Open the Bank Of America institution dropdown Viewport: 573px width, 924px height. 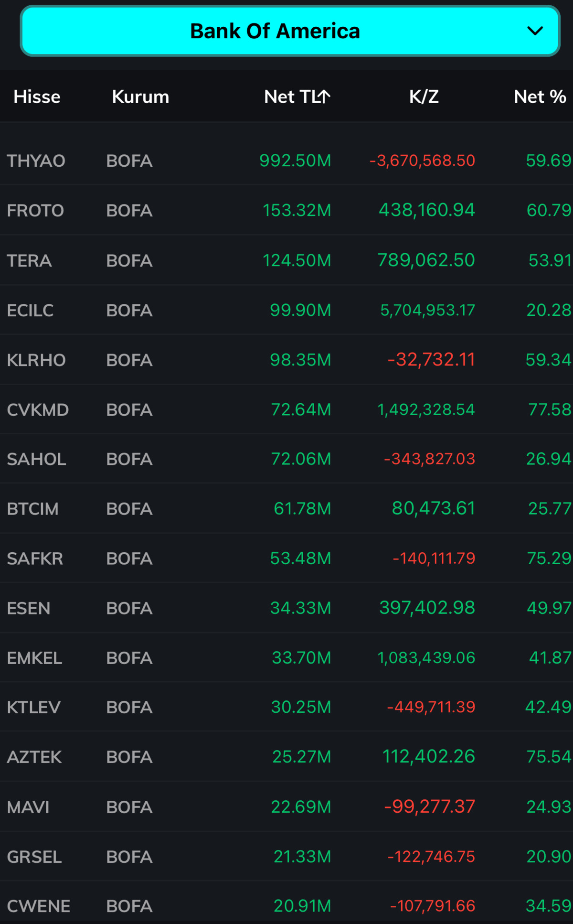click(290, 31)
